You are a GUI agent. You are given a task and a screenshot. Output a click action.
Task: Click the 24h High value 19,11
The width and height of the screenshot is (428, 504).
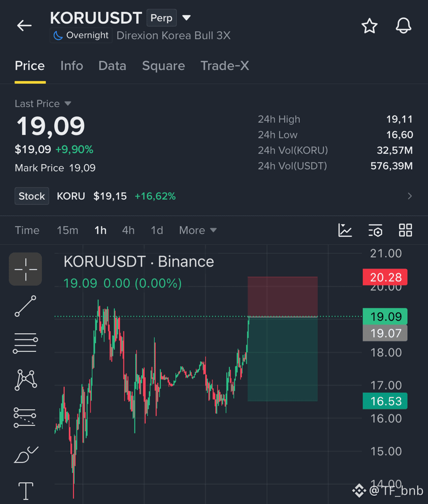(400, 119)
